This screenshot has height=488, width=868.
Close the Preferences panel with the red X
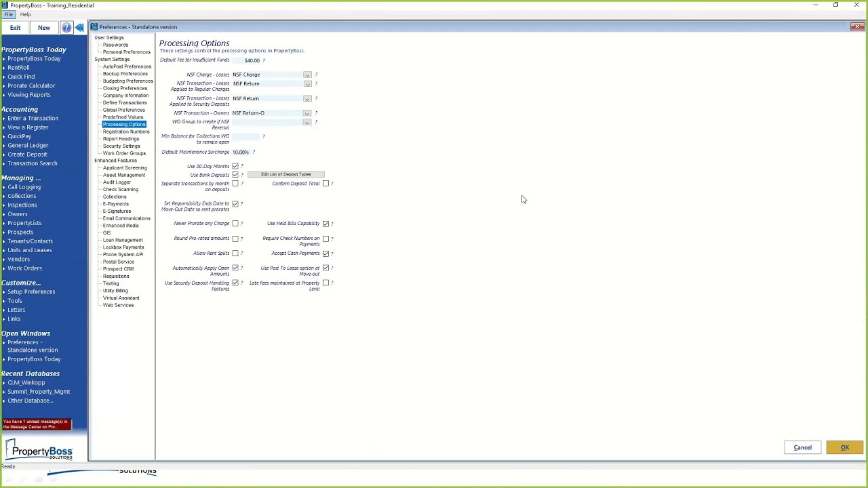click(857, 26)
